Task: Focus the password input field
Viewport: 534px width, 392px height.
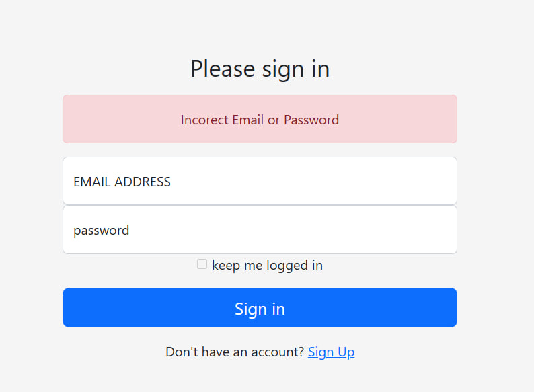Action: (x=260, y=230)
